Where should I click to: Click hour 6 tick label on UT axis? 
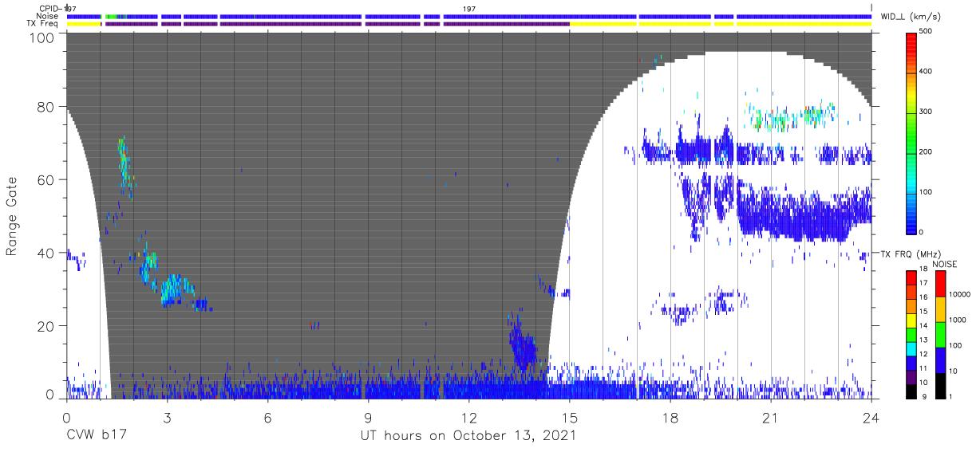click(267, 418)
